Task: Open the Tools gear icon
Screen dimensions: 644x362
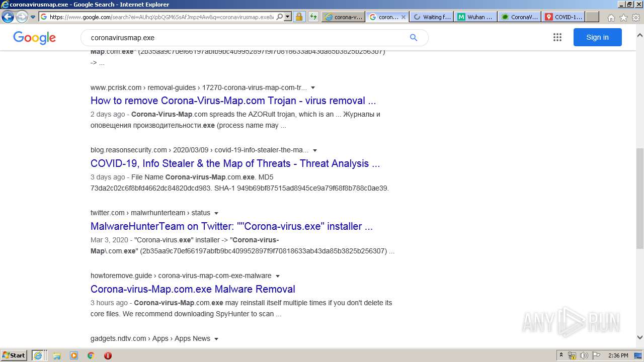Action: pos(636,18)
